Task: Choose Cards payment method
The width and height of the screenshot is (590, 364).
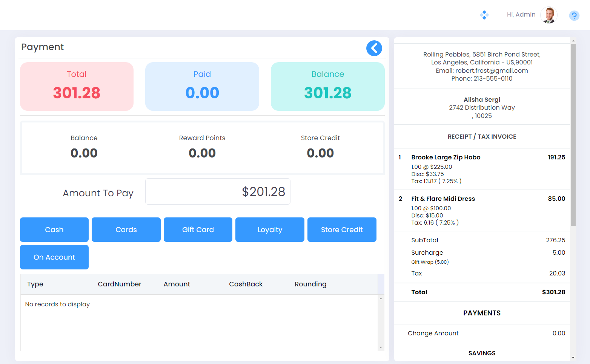Action: (126, 229)
